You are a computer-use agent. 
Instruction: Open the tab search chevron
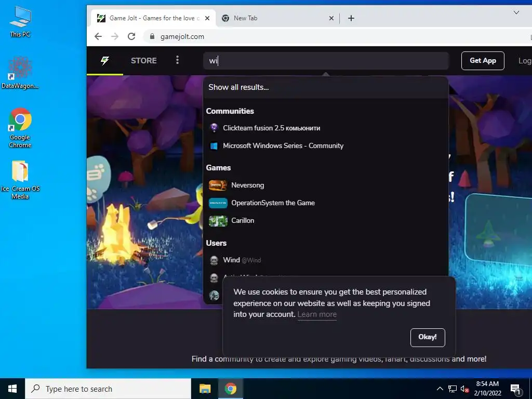click(x=516, y=12)
